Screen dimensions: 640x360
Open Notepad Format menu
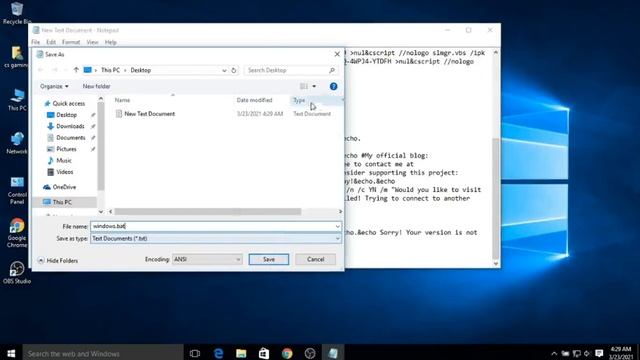coord(71,42)
